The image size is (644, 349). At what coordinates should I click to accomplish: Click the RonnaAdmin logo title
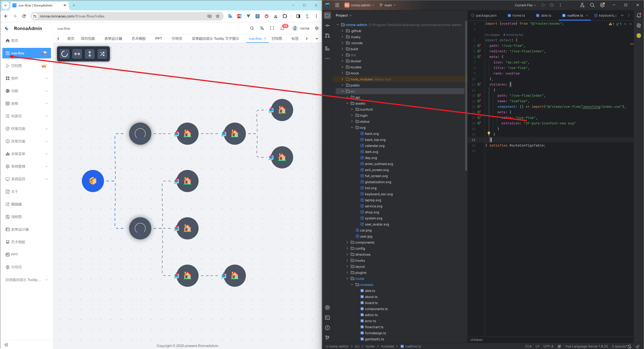pyautogui.click(x=28, y=29)
